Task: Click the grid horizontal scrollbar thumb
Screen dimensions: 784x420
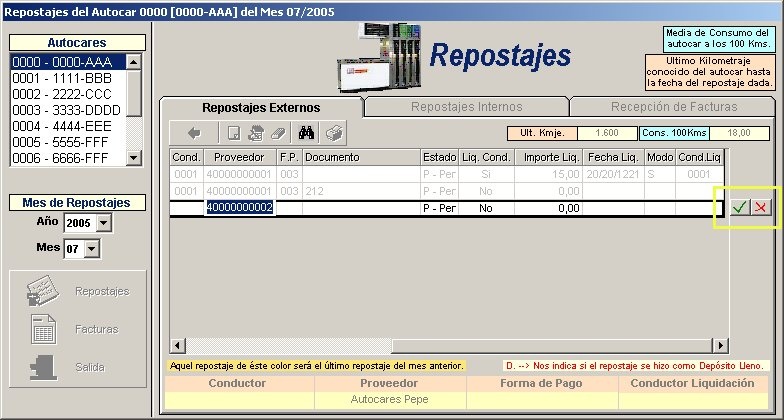Action: (x=552, y=346)
